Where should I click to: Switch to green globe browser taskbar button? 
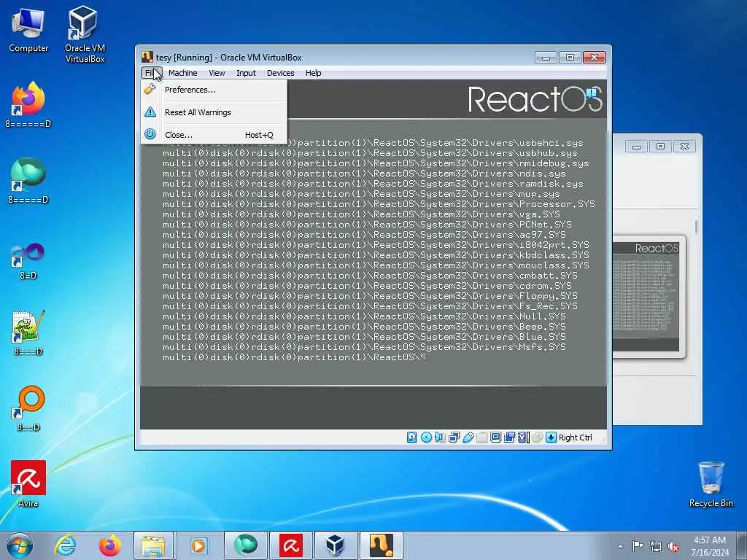246,545
